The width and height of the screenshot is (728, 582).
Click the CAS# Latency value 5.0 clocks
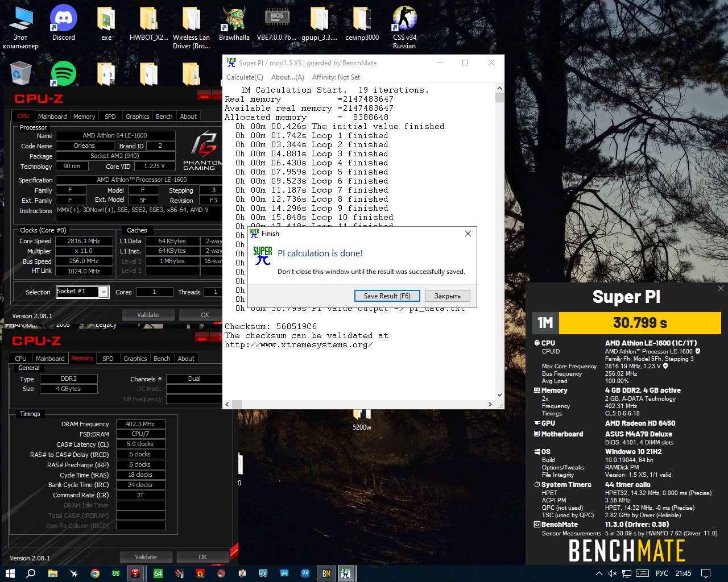click(x=140, y=444)
